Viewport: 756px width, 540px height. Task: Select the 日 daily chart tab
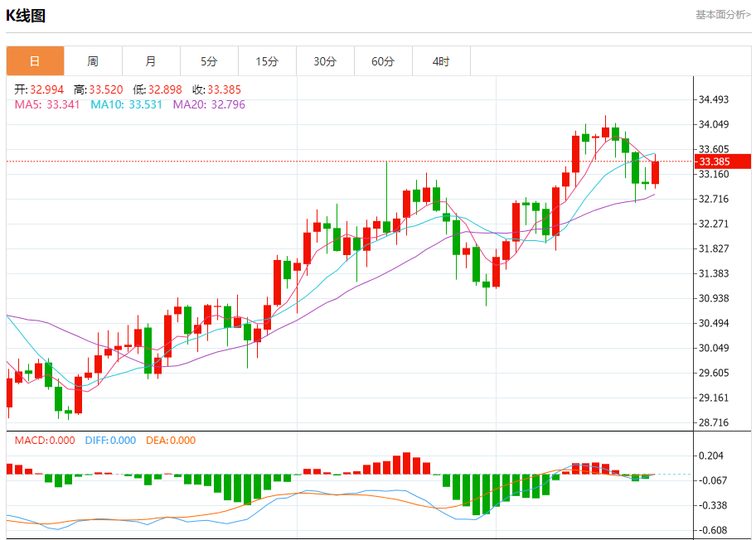[35, 61]
